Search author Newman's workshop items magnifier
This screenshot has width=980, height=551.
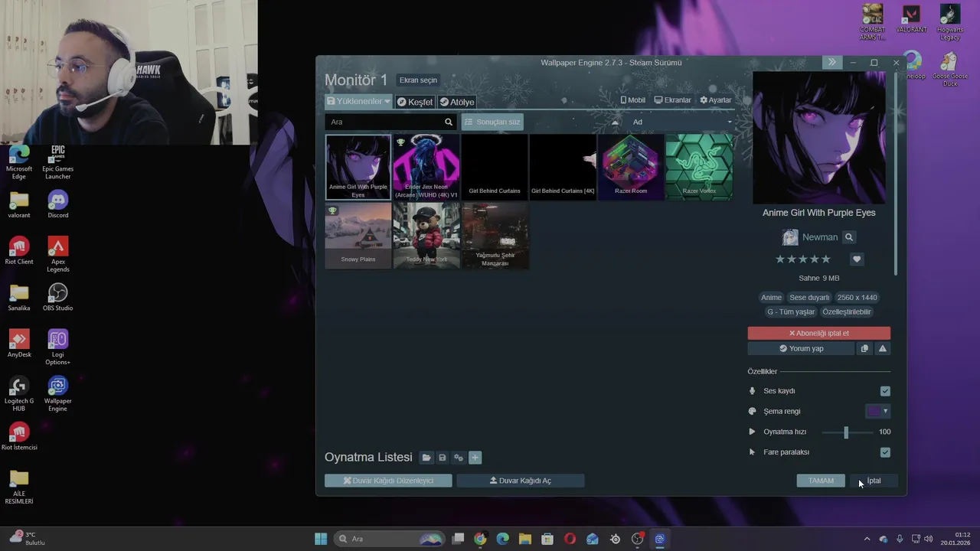849,237
